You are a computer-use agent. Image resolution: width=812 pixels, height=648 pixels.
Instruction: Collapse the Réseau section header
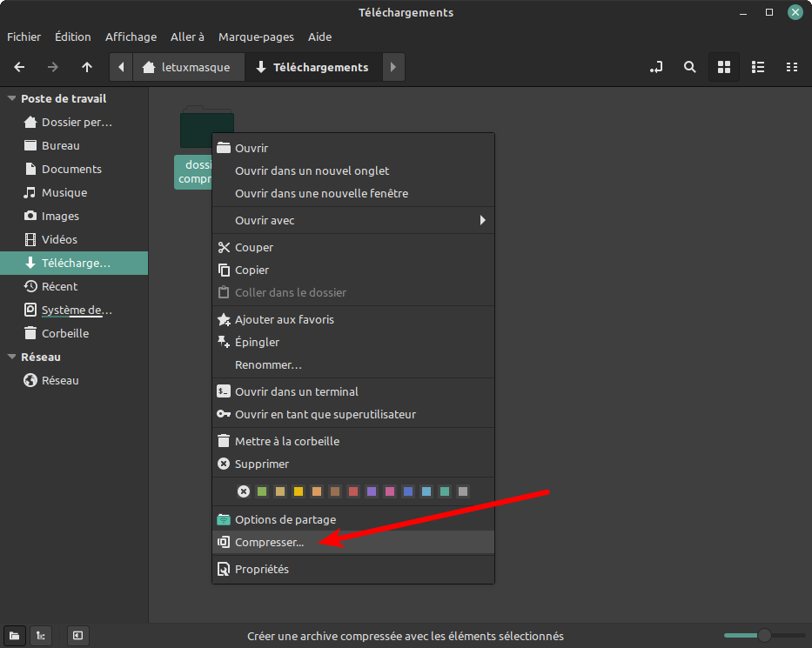click(x=11, y=357)
